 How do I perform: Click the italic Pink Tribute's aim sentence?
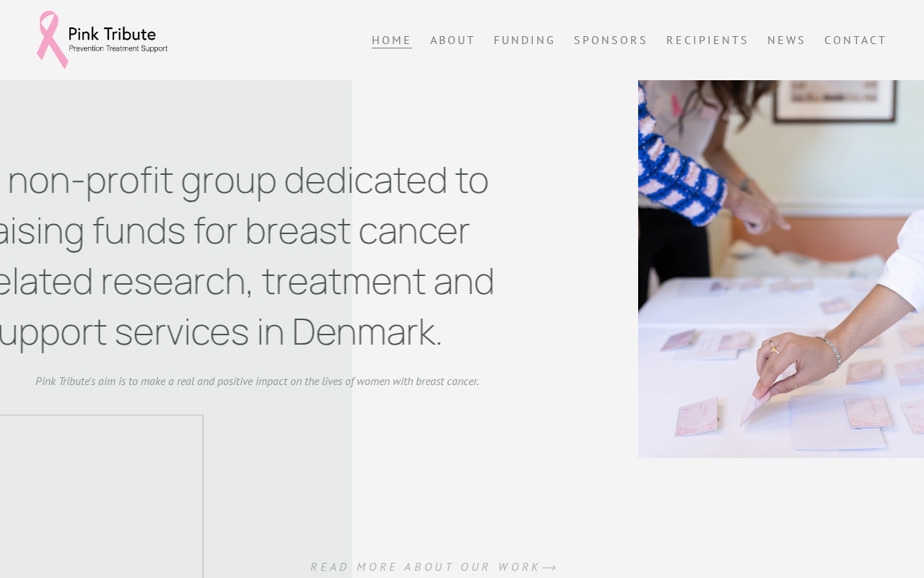click(257, 381)
